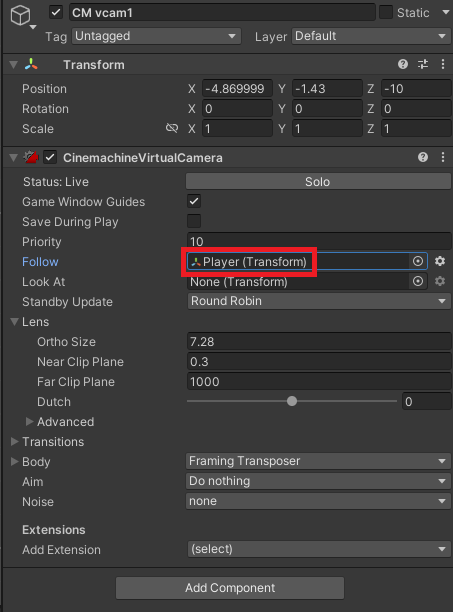
Task: Open Transform three-dot context menu
Action: click(x=443, y=64)
